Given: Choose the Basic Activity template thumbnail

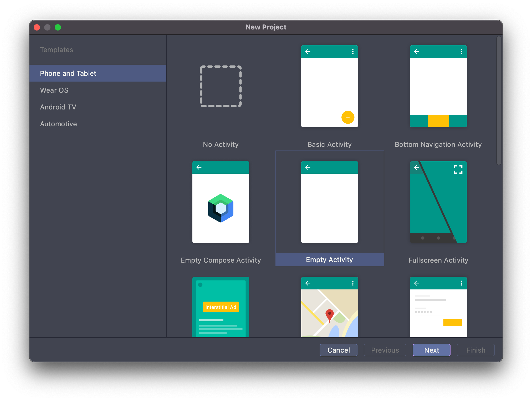Looking at the screenshot, I should tap(329, 86).
